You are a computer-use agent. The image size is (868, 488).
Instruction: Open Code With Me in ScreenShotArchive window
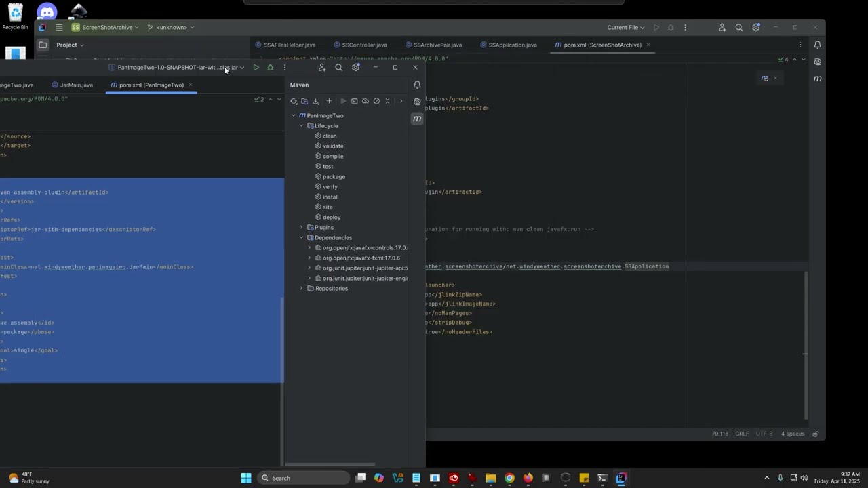click(722, 28)
